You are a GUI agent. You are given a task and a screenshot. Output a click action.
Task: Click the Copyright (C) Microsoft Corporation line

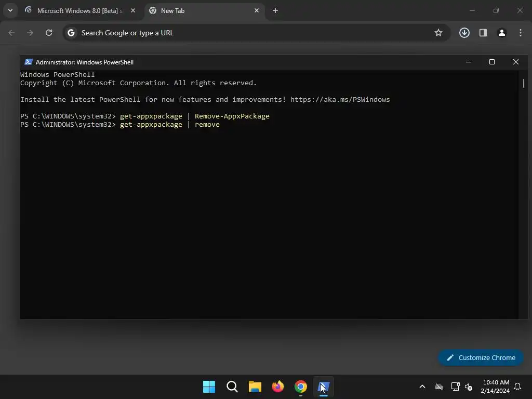coord(138,83)
